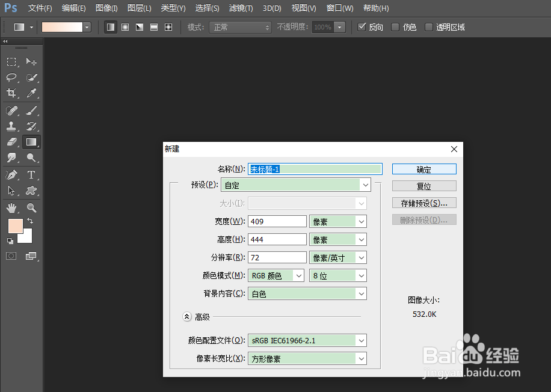551x392 pixels.
Task: Enable the 仿色 checkbox
Action: pyautogui.click(x=395, y=27)
